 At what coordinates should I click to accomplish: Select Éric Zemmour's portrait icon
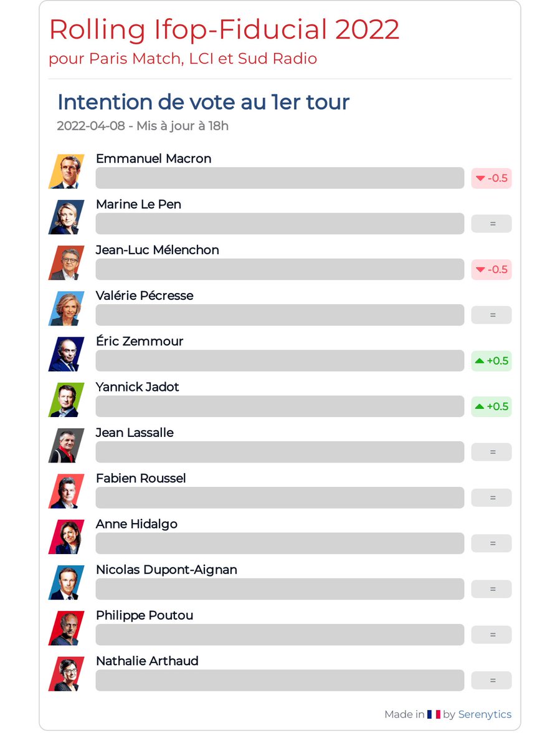tap(67, 354)
